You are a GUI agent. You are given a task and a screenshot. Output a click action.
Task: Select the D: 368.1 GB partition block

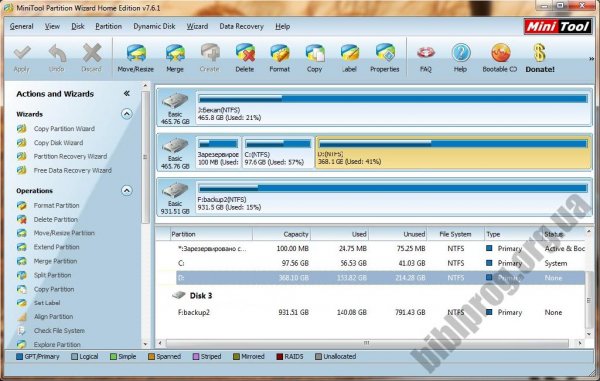coord(453,152)
